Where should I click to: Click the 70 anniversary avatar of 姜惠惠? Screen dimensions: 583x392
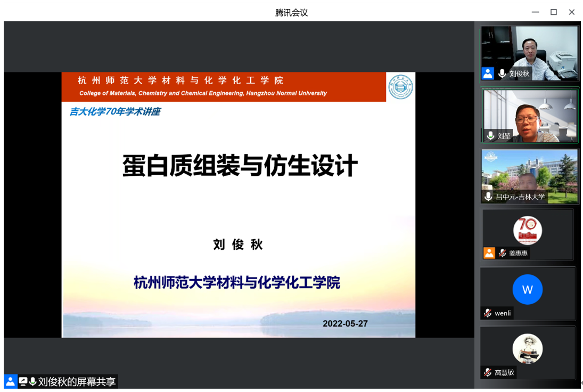pyautogui.click(x=527, y=230)
